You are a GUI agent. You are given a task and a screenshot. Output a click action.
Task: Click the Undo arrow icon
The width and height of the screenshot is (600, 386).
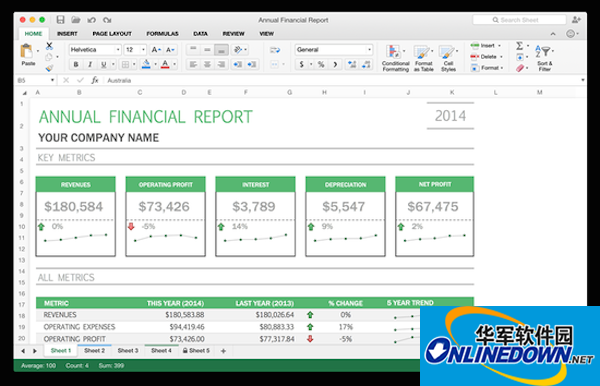[x=91, y=20]
